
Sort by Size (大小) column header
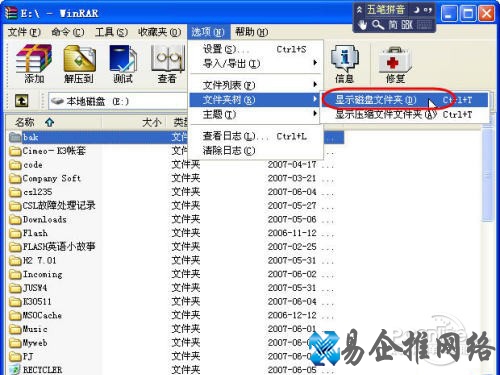pos(135,122)
